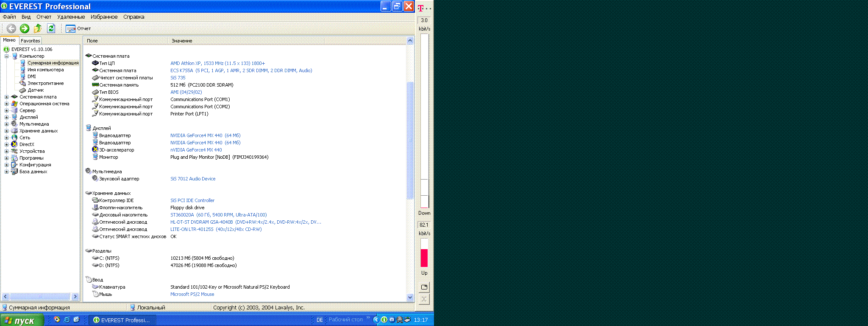The height and width of the screenshot is (326, 868).
Task: Open the Вид menu
Action: point(26,17)
